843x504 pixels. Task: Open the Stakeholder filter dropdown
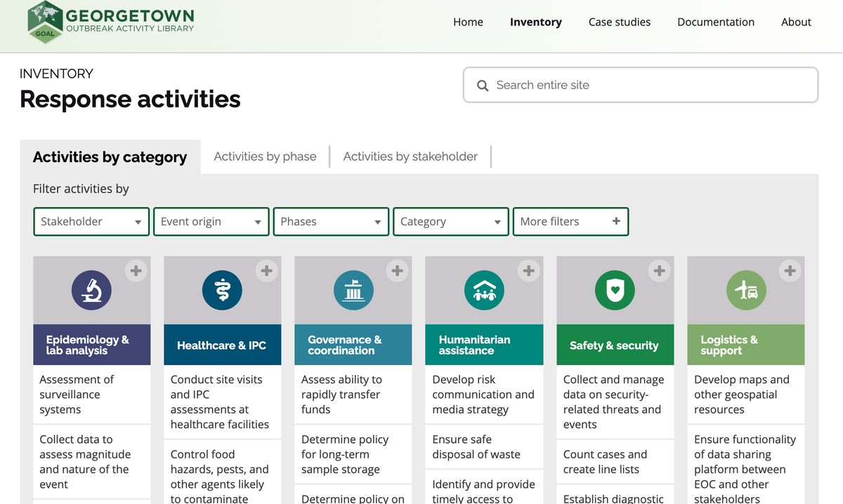tap(91, 221)
